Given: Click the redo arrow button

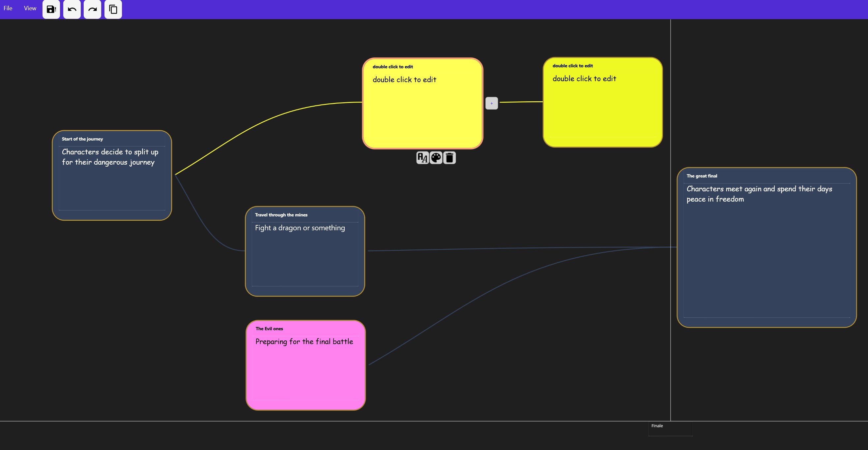Looking at the screenshot, I should [92, 9].
